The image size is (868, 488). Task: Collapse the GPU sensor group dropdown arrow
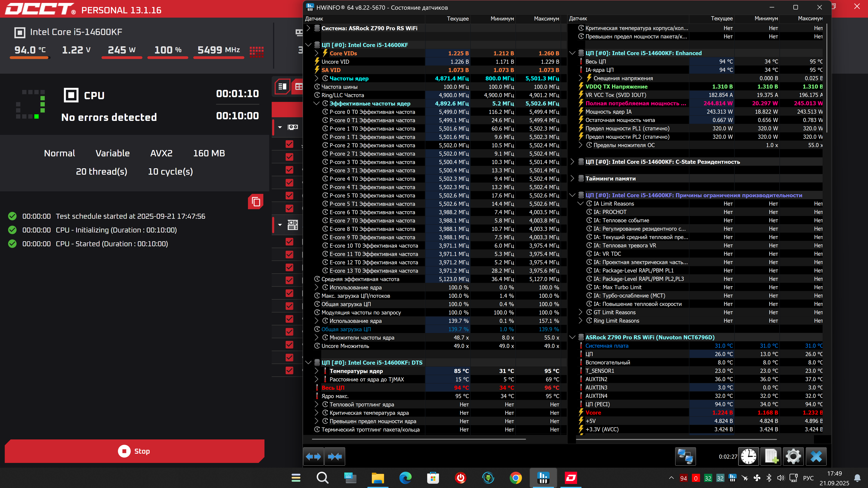[x=280, y=127]
